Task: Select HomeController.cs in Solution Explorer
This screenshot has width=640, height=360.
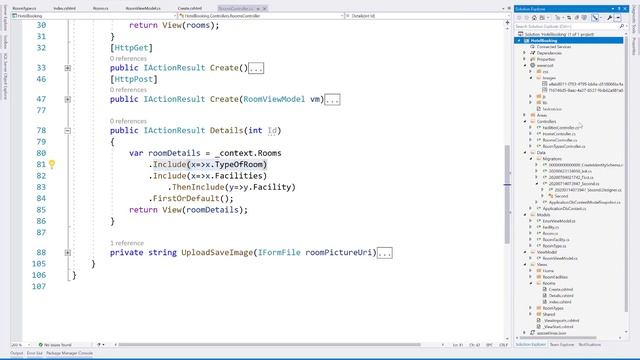Action: pos(559,133)
